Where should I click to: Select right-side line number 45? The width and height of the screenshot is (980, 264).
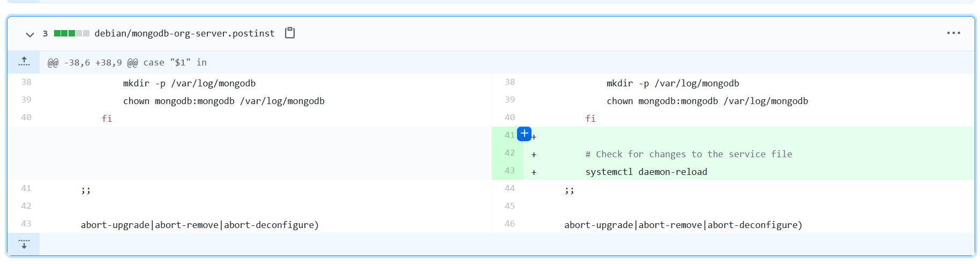510,206
